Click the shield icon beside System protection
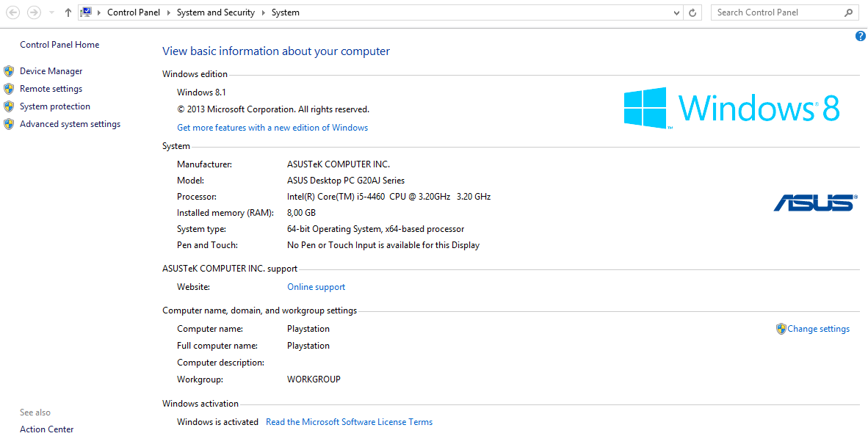This screenshot has height=436, width=868. tap(9, 106)
